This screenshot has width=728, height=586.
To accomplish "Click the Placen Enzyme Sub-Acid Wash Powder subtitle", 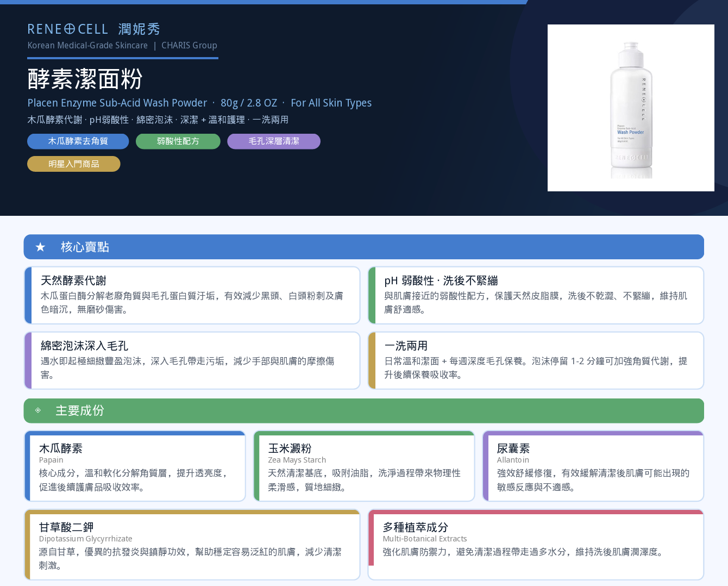I will coord(117,103).
